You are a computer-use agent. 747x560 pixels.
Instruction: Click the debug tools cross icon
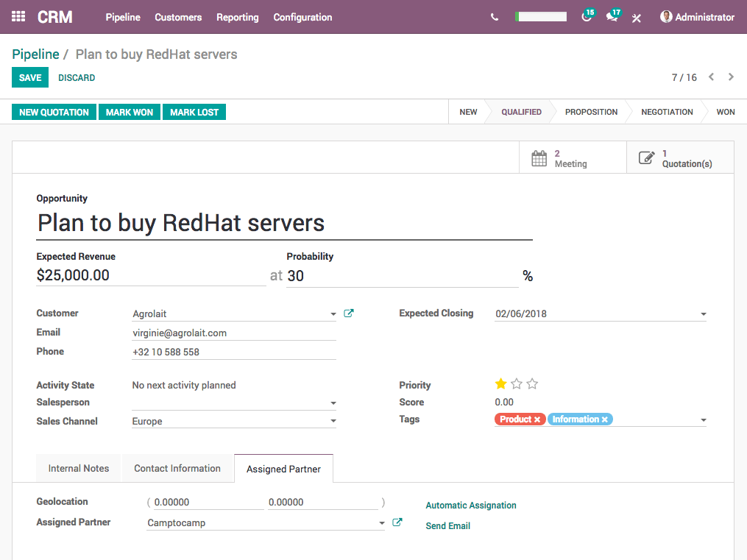click(637, 18)
